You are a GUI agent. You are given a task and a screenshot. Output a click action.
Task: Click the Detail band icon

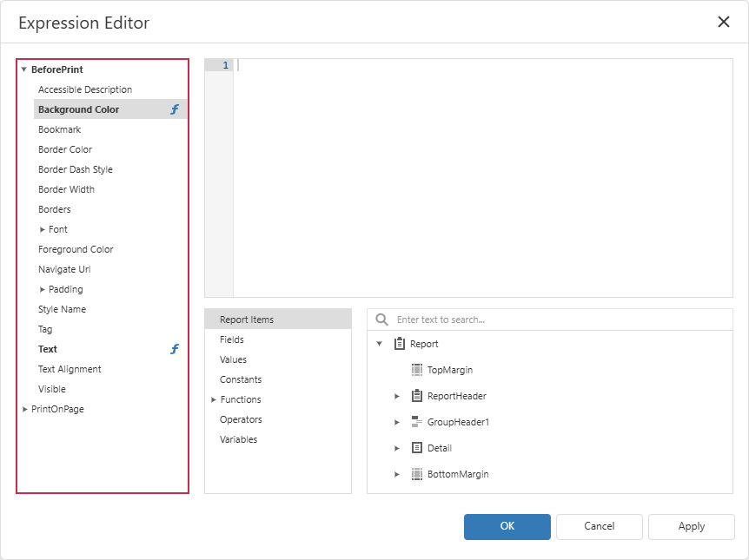(x=417, y=448)
